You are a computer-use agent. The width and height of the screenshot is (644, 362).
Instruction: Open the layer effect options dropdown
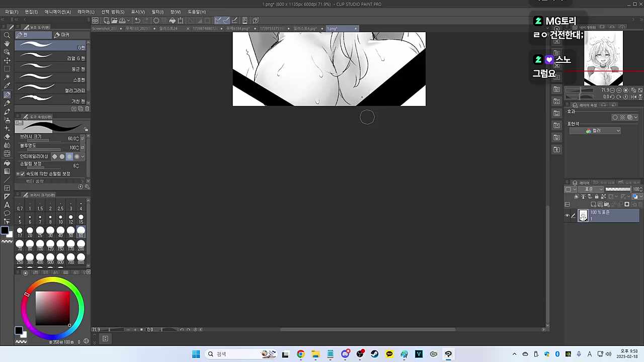click(x=636, y=118)
